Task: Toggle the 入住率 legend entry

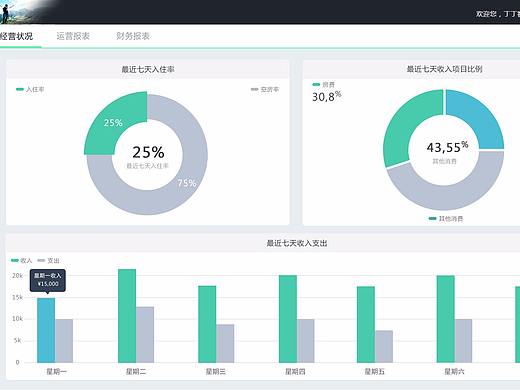Action: coord(30,89)
